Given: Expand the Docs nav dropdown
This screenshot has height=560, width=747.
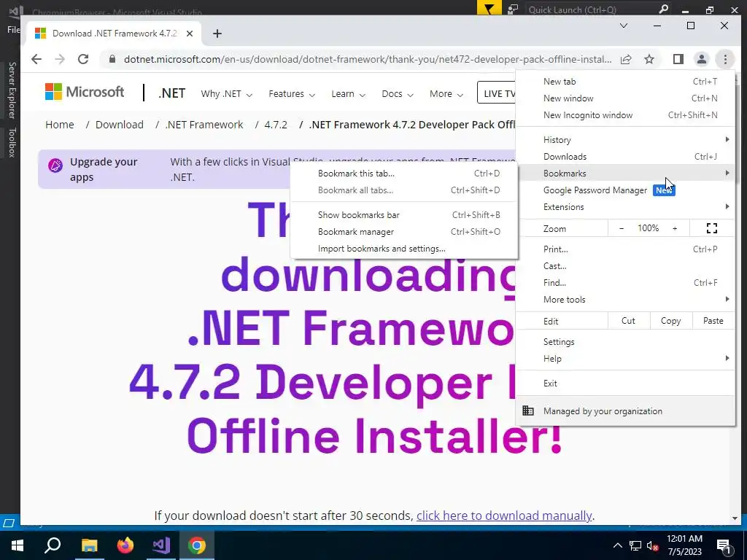Looking at the screenshot, I should click(398, 94).
